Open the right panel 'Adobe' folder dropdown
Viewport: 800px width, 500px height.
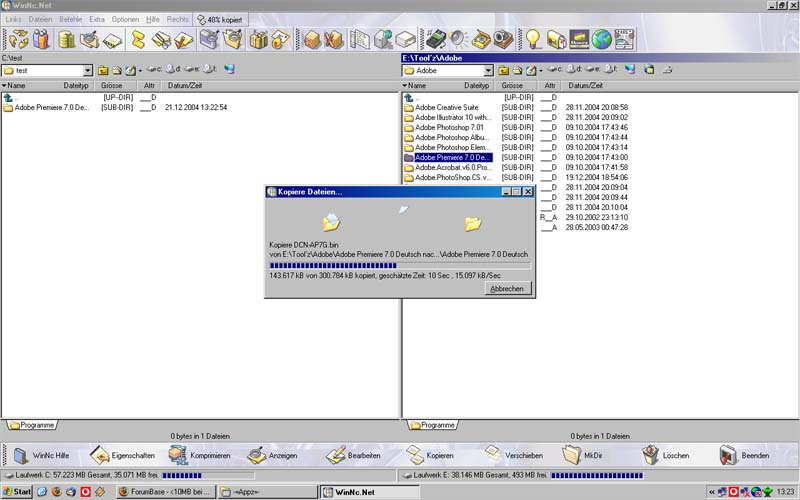488,70
